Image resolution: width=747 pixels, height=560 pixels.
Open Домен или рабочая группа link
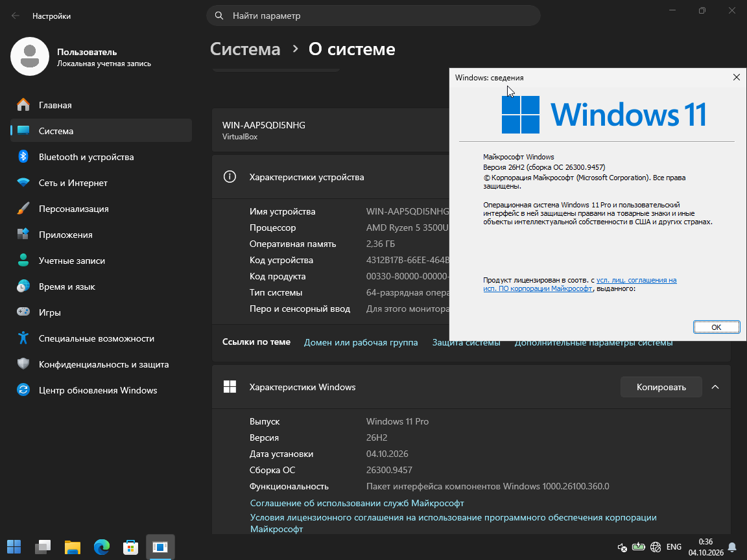361,342
